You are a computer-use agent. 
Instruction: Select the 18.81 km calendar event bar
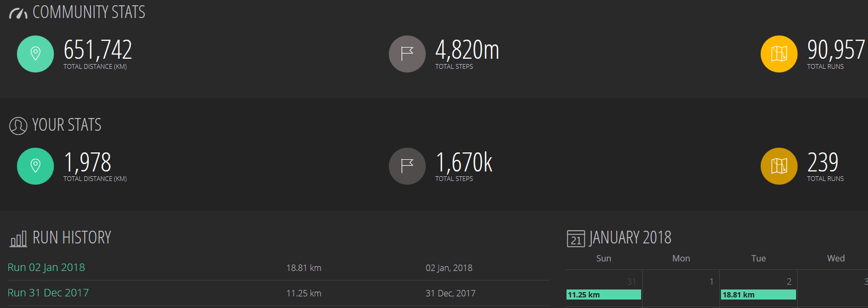point(759,295)
